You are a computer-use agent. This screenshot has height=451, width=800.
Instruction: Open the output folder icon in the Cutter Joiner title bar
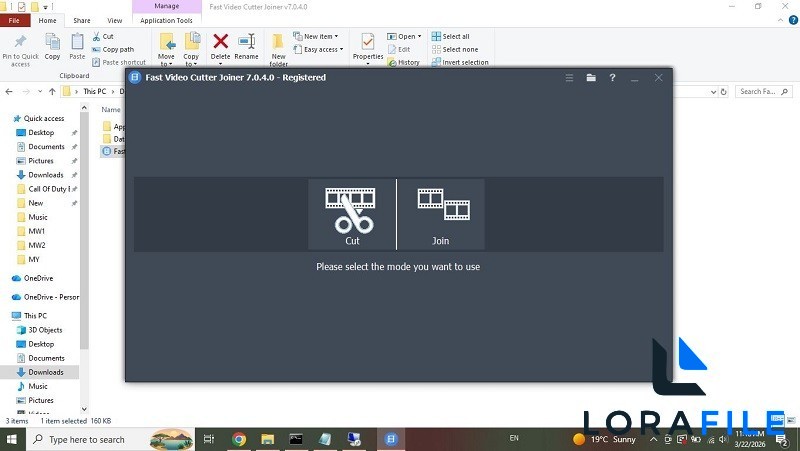[x=591, y=78]
